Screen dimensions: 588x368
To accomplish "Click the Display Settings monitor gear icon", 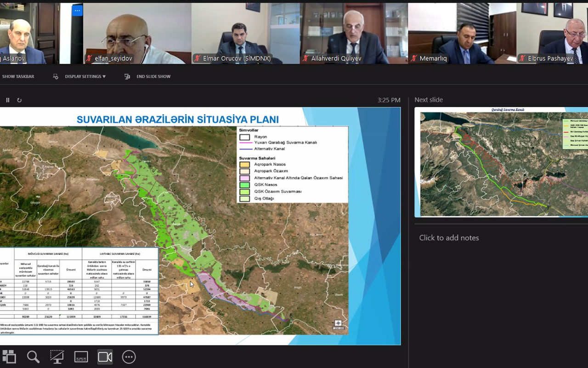I will (56, 76).
